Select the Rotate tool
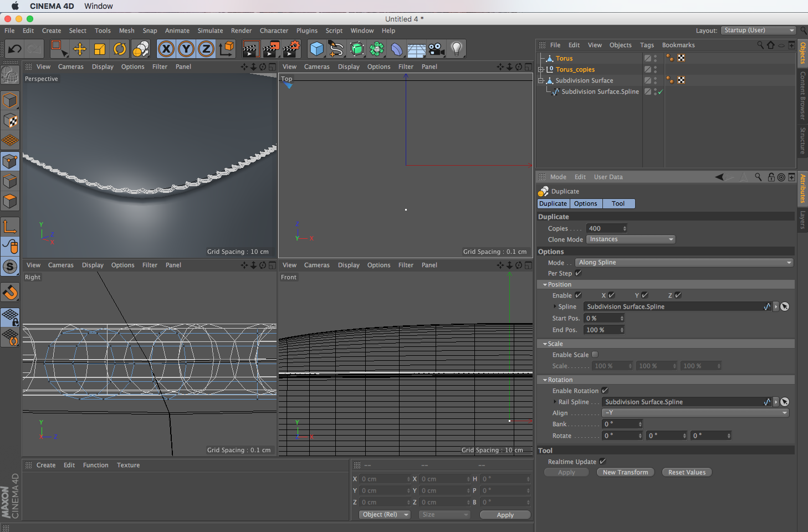The width and height of the screenshot is (808, 532). tap(120, 49)
